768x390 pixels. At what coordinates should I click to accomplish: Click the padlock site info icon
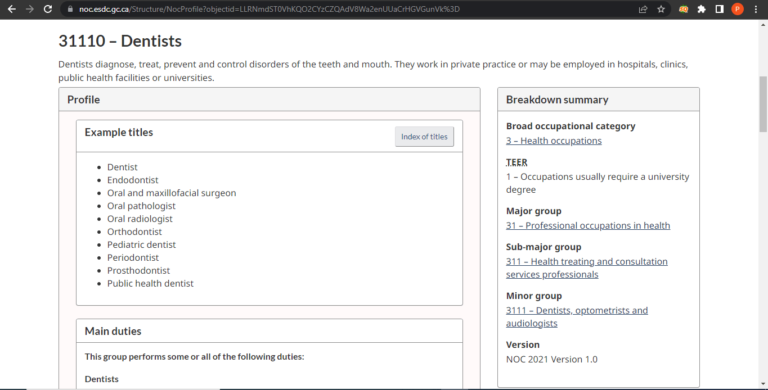[x=71, y=9]
